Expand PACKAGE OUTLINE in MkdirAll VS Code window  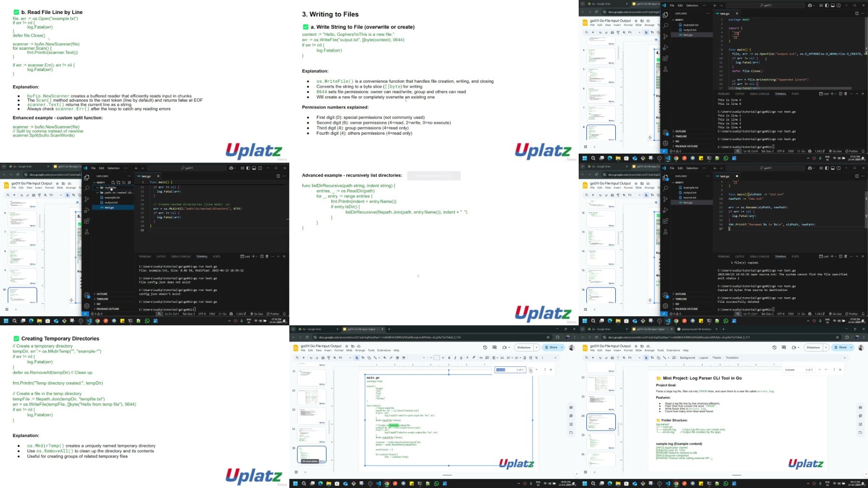pyautogui.click(x=107, y=309)
